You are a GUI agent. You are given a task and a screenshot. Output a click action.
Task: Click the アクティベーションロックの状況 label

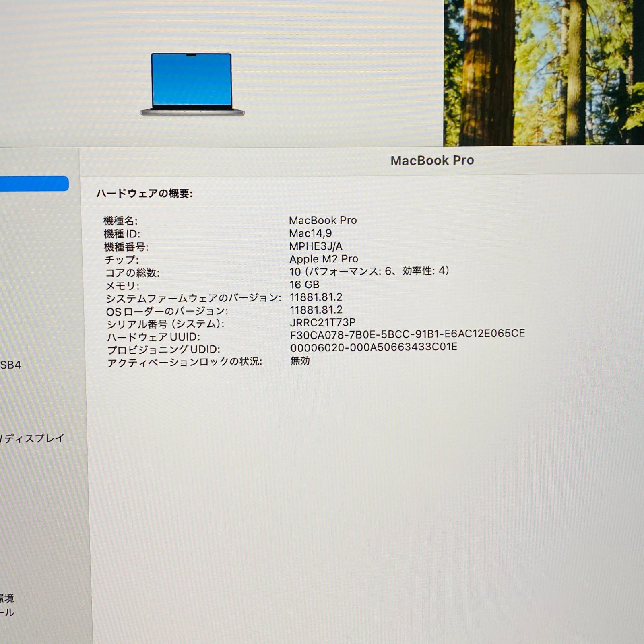(185, 362)
